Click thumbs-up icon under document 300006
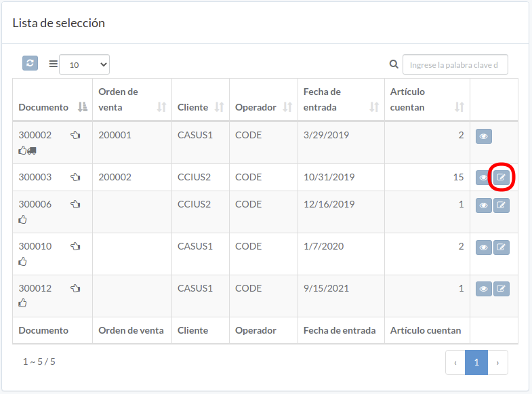 click(x=22, y=220)
